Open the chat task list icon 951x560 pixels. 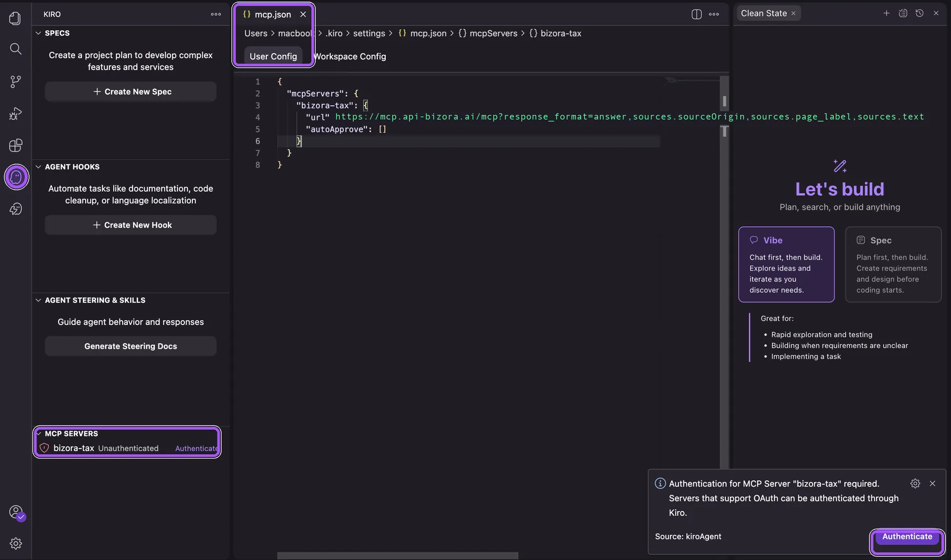(x=903, y=13)
